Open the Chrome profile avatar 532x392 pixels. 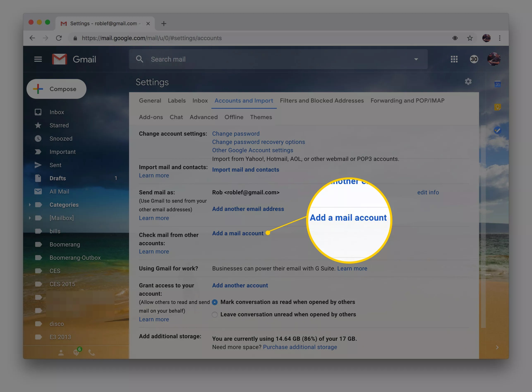486,38
